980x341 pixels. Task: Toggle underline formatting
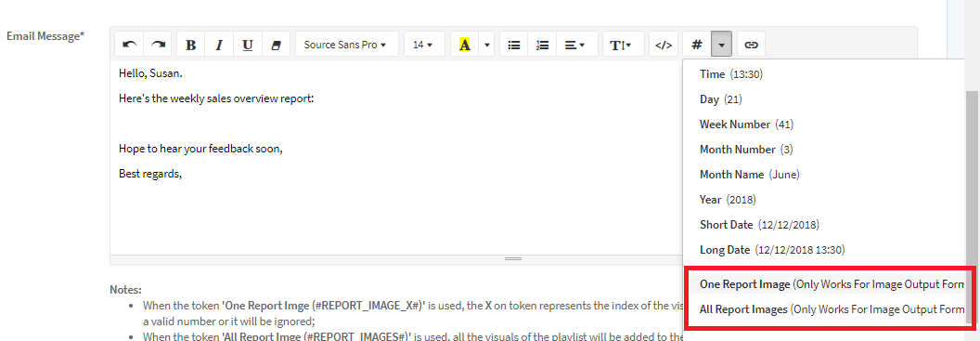pyautogui.click(x=248, y=45)
